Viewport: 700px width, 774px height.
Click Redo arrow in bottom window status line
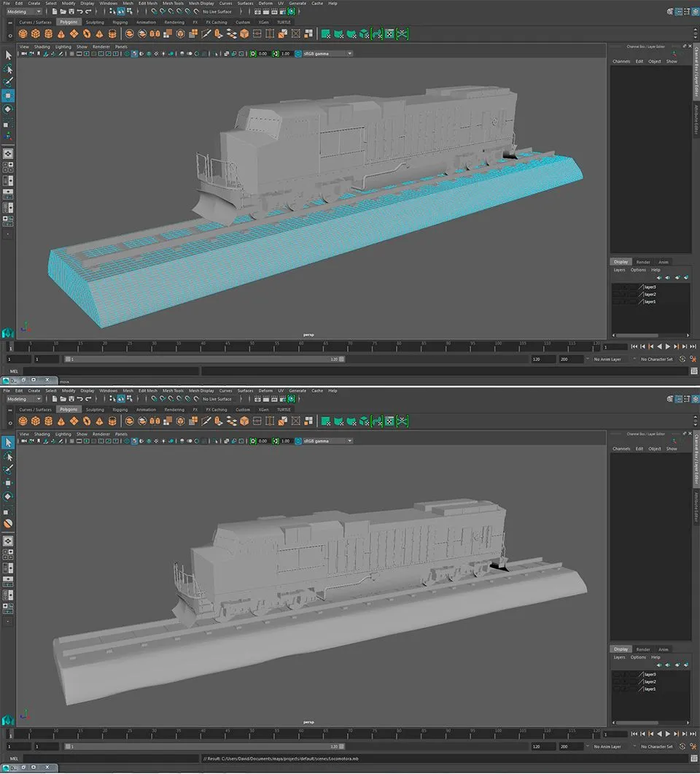[x=88, y=399]
